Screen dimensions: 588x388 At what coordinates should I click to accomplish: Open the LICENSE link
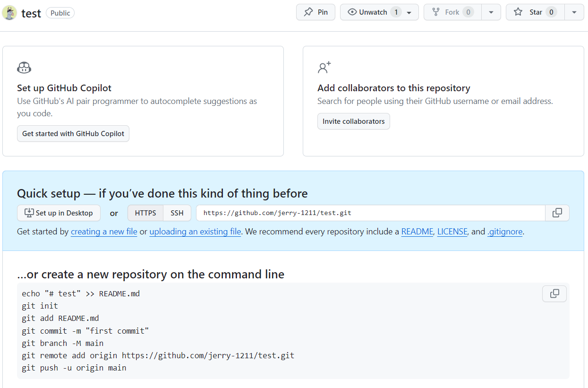[x=452, y=232]
